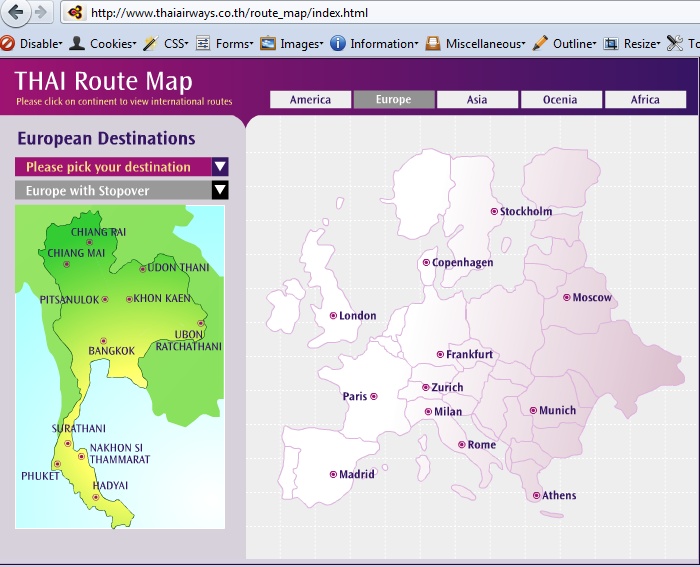Image resolution: width=700 pixels, height=567 pixels.
Task: Click the Athens destination marker
Action: (537, 495)
